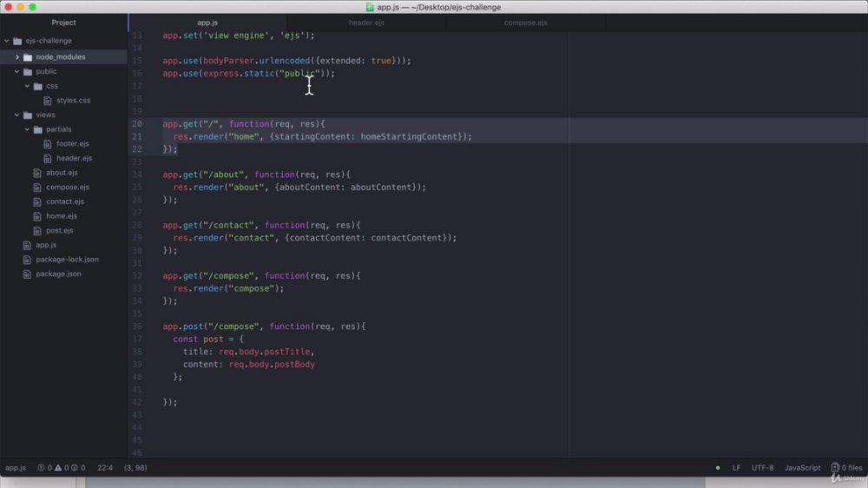Image resolution: width=868 pixels, height=488 pixels.
Task: Click the linter warning triangle icon in status bar
Action: [58, 467]
